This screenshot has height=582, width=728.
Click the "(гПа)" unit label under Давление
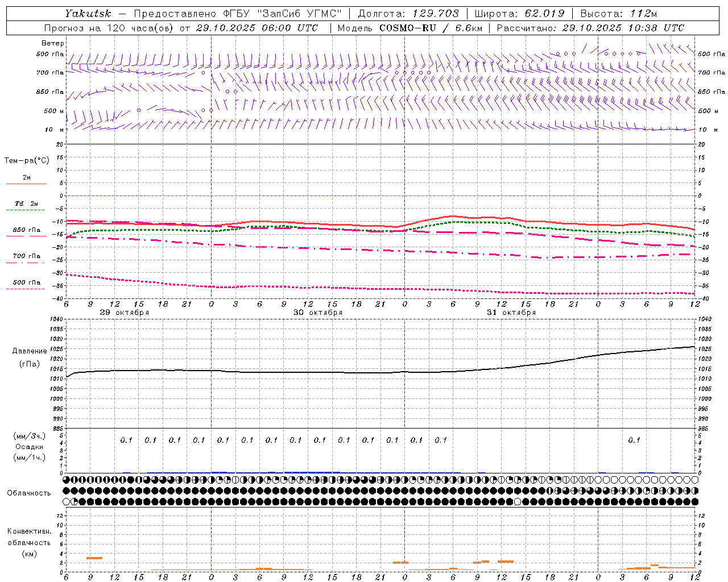point(30,364)
